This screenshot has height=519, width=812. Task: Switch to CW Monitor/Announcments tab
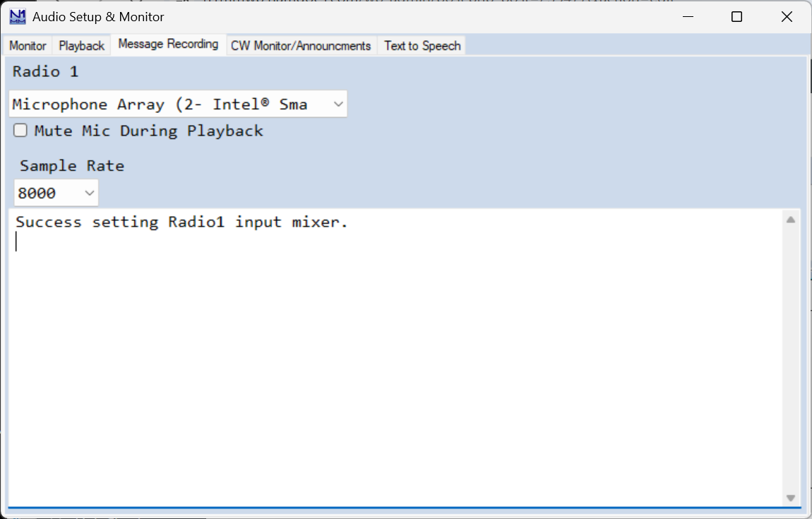[301, 45]
